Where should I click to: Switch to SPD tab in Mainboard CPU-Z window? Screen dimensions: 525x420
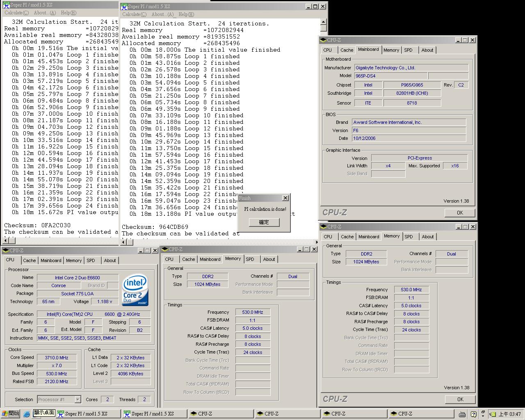[x=408, y=50]
